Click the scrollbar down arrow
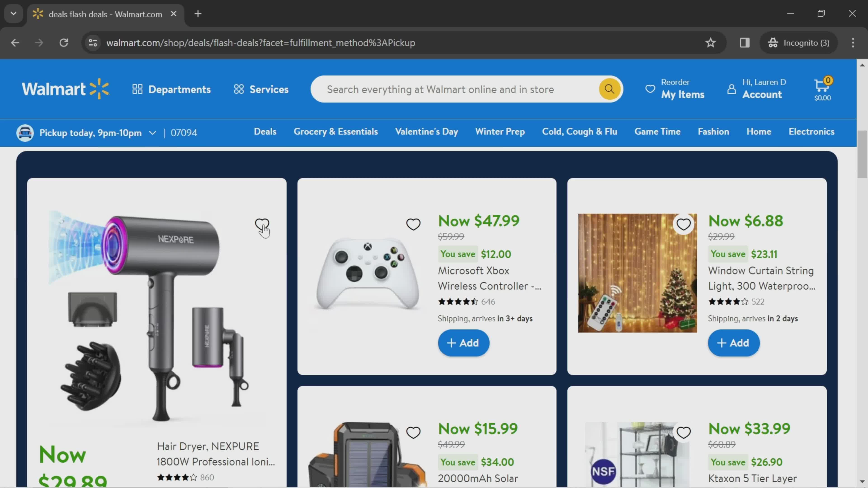This screenshot has height=488, width=868. (x=862, y=482)
